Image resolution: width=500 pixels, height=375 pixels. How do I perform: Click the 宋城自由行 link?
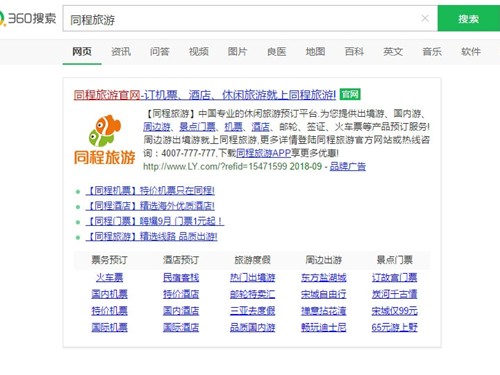point(324,294)
